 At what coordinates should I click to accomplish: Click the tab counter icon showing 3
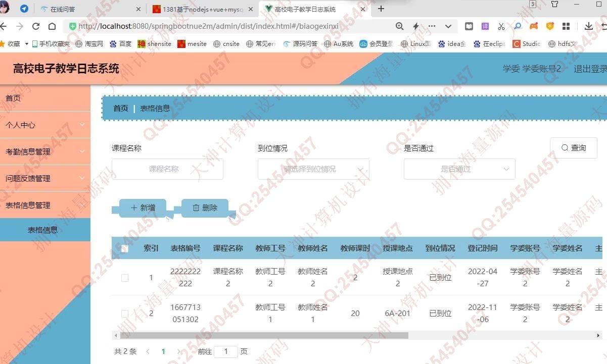(x=533, y=4)
